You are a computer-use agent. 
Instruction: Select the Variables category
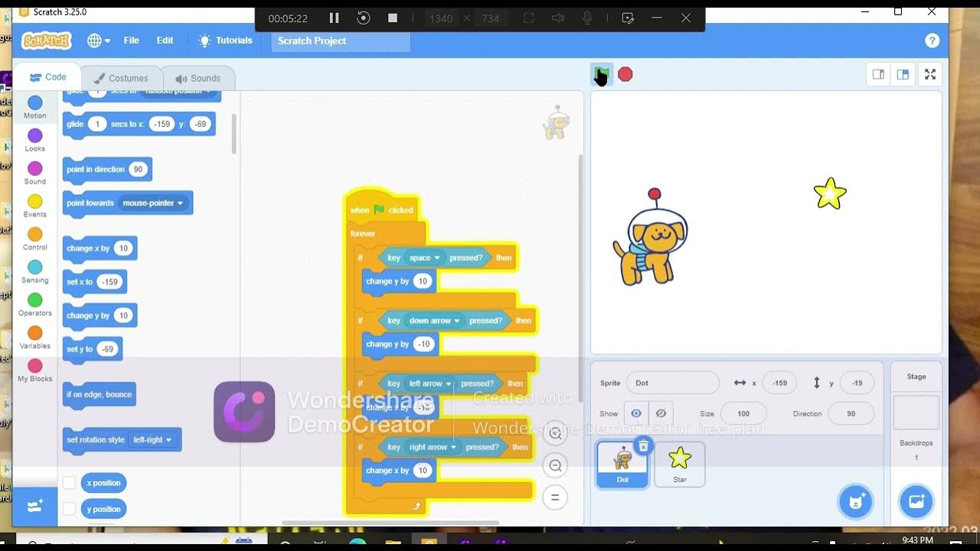35,338
